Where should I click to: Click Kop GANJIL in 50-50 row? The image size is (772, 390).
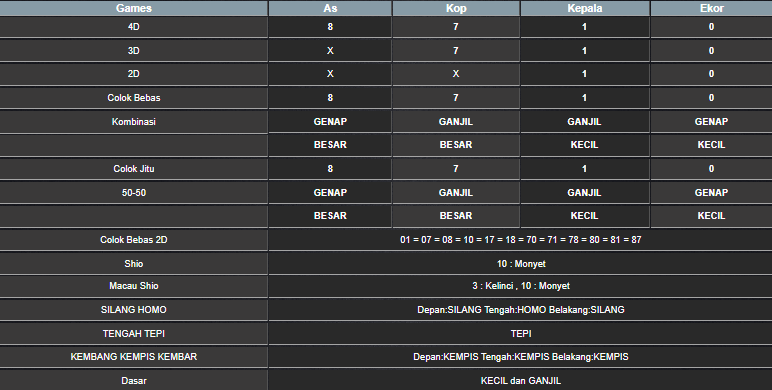456,193
